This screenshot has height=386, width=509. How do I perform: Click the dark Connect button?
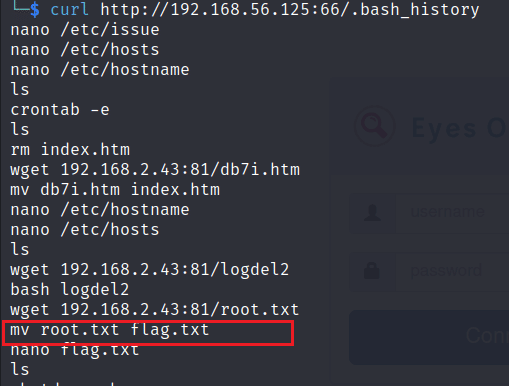(429, 337)
